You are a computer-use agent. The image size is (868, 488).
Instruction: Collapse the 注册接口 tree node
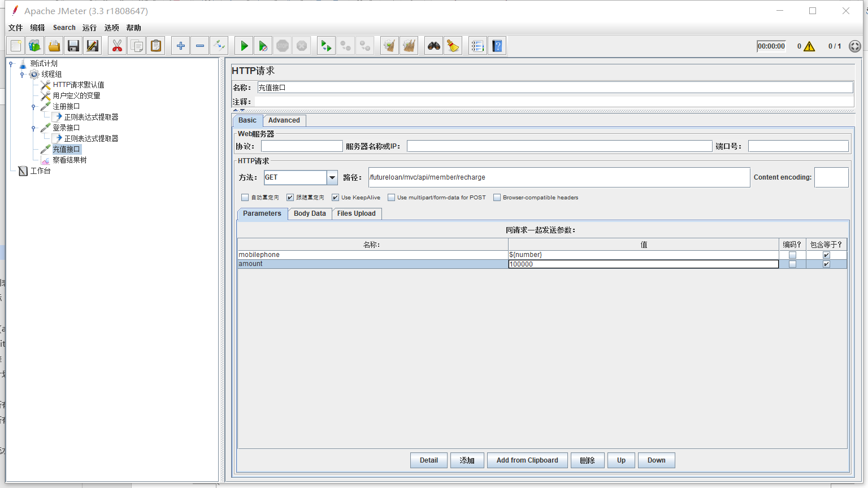33,107
